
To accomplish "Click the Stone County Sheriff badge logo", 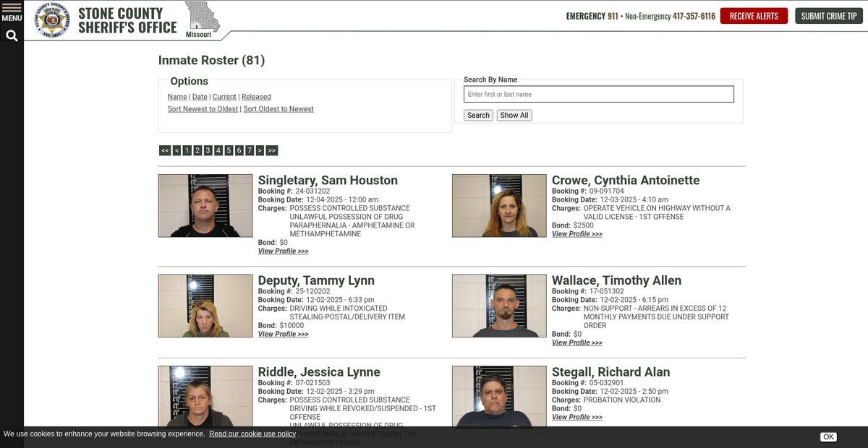I will [x=53, y=20].
